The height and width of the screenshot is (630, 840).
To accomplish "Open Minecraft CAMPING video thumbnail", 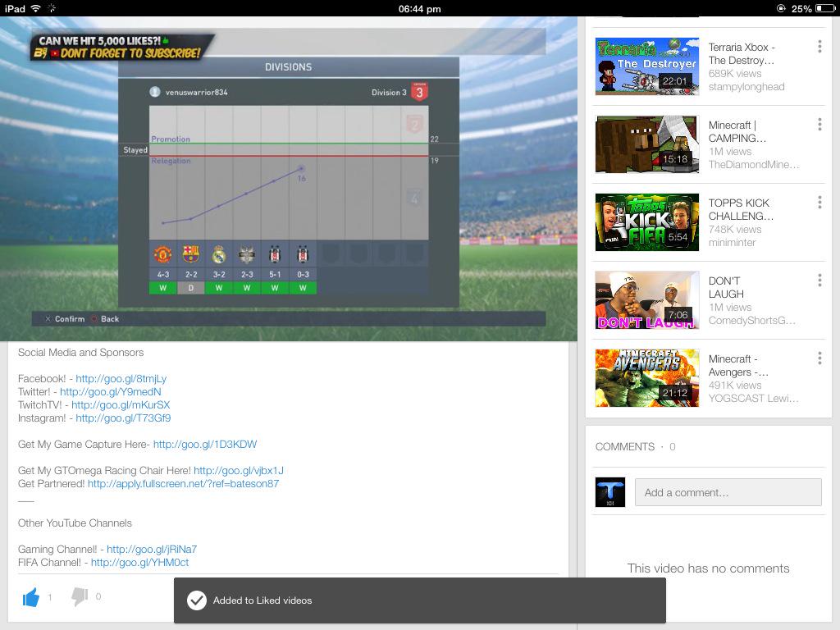I will tap(647, 144).
